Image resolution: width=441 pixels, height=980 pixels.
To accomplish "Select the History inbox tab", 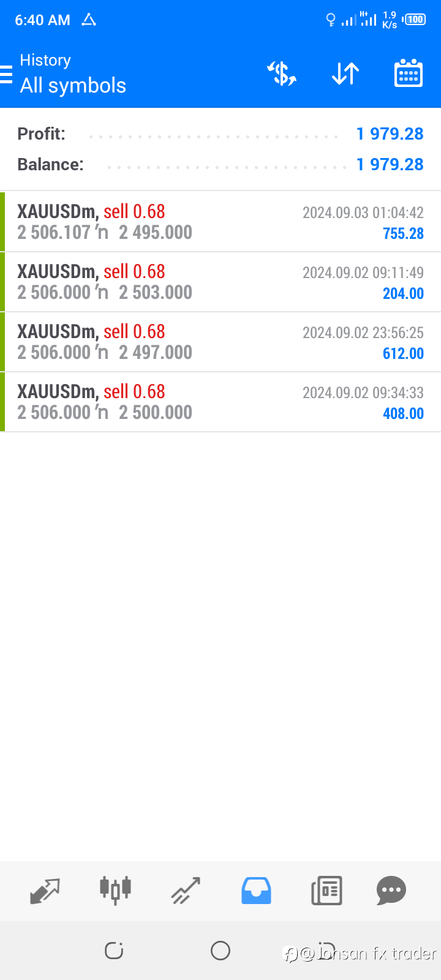I will click(x=256, y=891).
